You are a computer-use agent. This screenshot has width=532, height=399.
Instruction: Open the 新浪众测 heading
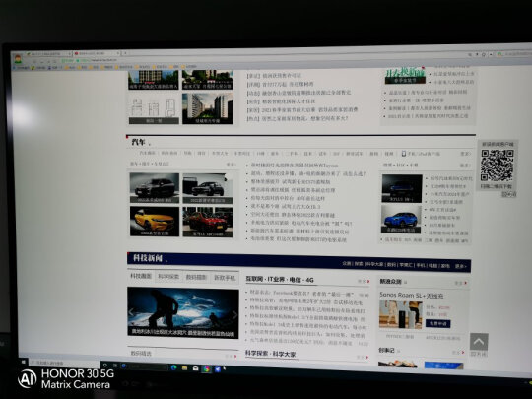[x=390, y=281]
